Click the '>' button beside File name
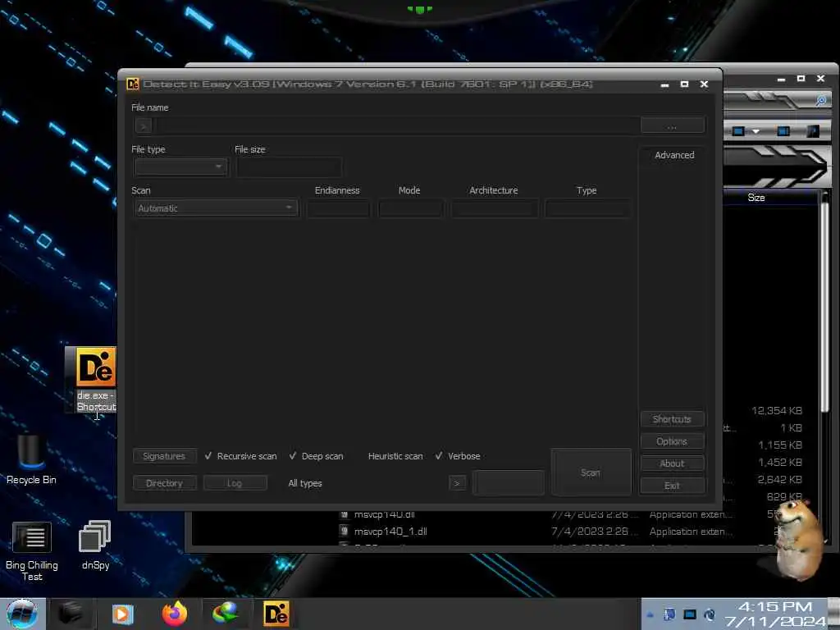 pyautogui.click(x=143, y=126)
